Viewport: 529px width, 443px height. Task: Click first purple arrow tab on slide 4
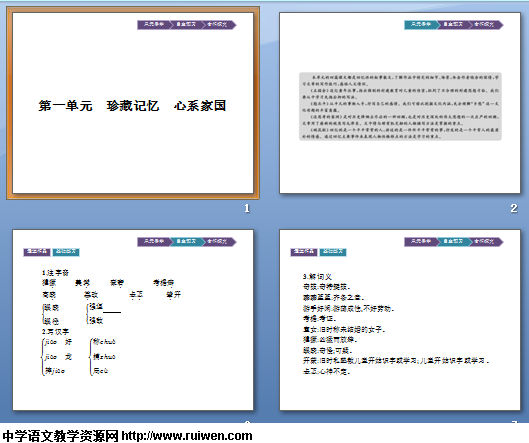[421, 242]
